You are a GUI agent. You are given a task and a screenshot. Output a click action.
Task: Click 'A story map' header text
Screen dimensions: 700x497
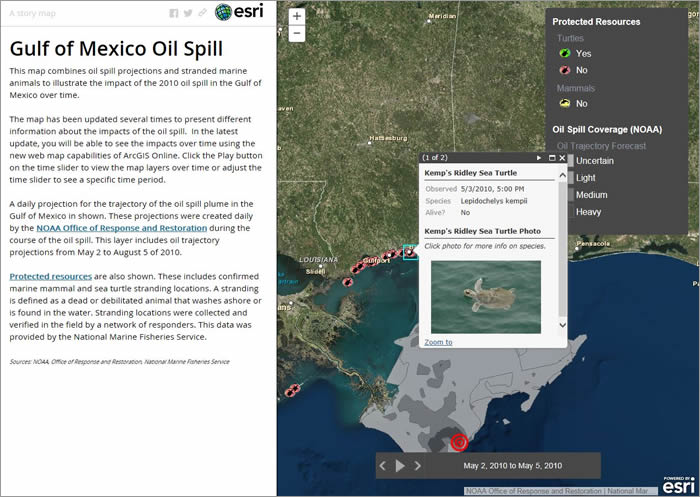[33, 13]
